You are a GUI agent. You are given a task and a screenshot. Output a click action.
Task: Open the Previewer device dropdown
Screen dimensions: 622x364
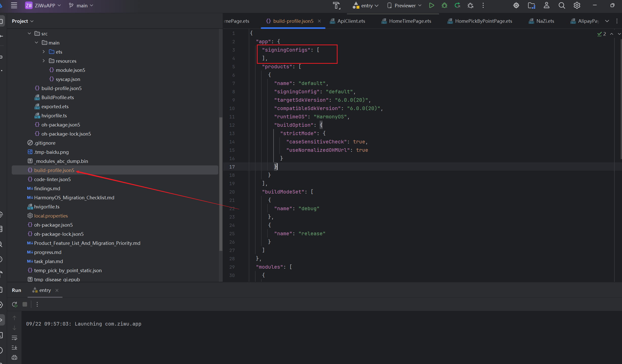[404, 5]
